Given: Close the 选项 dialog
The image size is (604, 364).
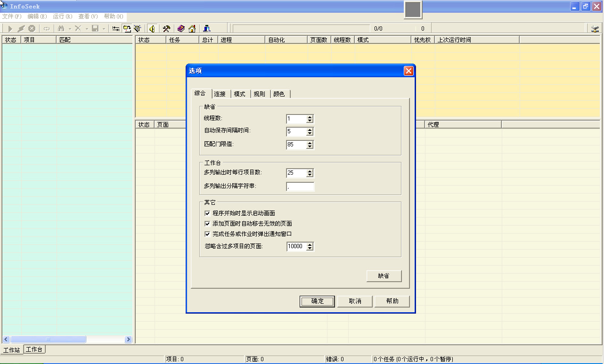Looking at the screenshot, I should [x=408, y=71].
